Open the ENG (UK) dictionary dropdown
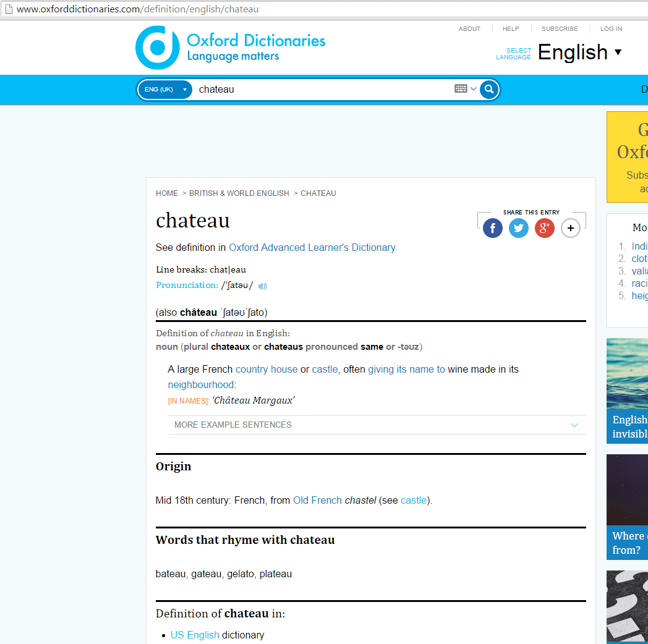 point(165,89)
